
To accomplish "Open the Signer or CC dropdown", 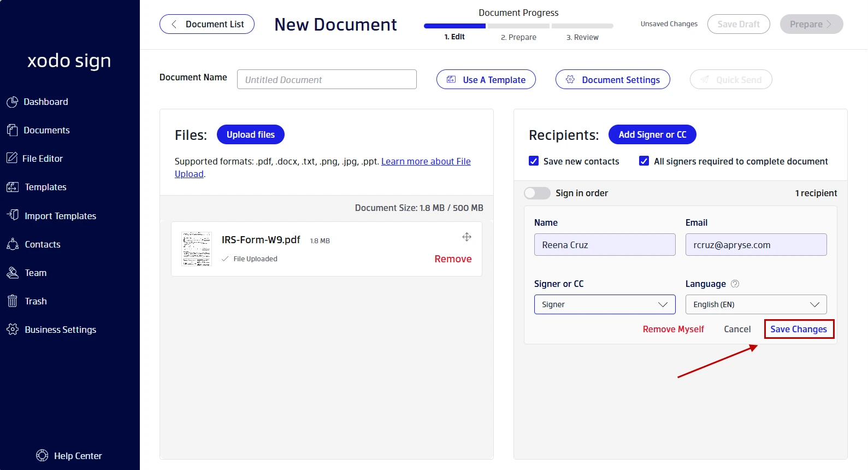I will tap(605, 304).
